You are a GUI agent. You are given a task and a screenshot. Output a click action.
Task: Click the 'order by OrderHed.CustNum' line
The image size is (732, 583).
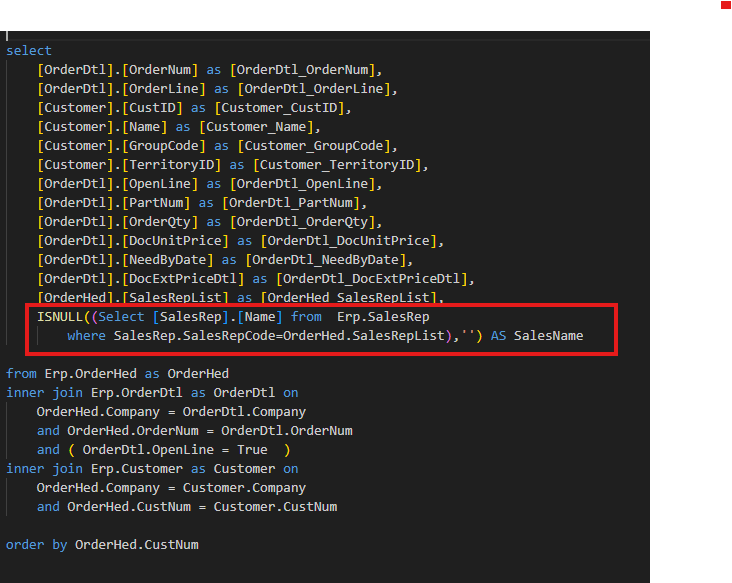point(102,545)
